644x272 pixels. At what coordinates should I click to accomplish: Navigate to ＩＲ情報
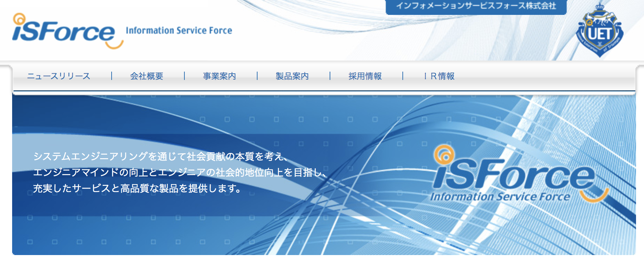coord(439,76)
